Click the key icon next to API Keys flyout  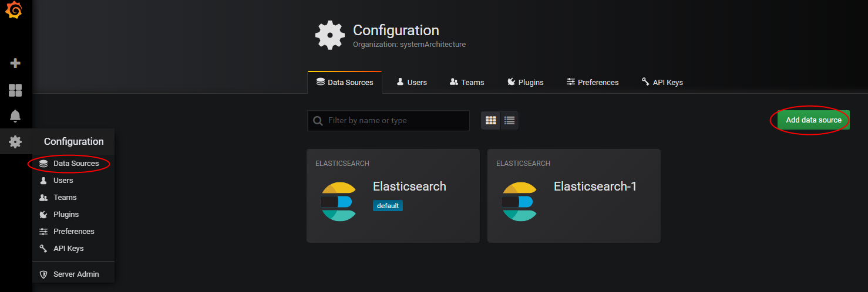43,249
